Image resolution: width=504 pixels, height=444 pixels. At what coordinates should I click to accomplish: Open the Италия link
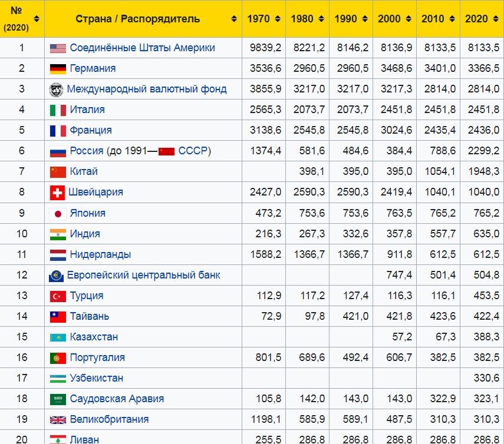click(87, 110)
